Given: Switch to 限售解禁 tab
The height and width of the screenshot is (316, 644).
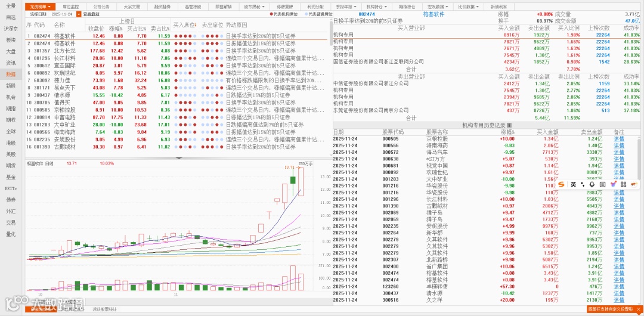Looking at the screenshot, I should pyautogui.click(x=224, y=7).
